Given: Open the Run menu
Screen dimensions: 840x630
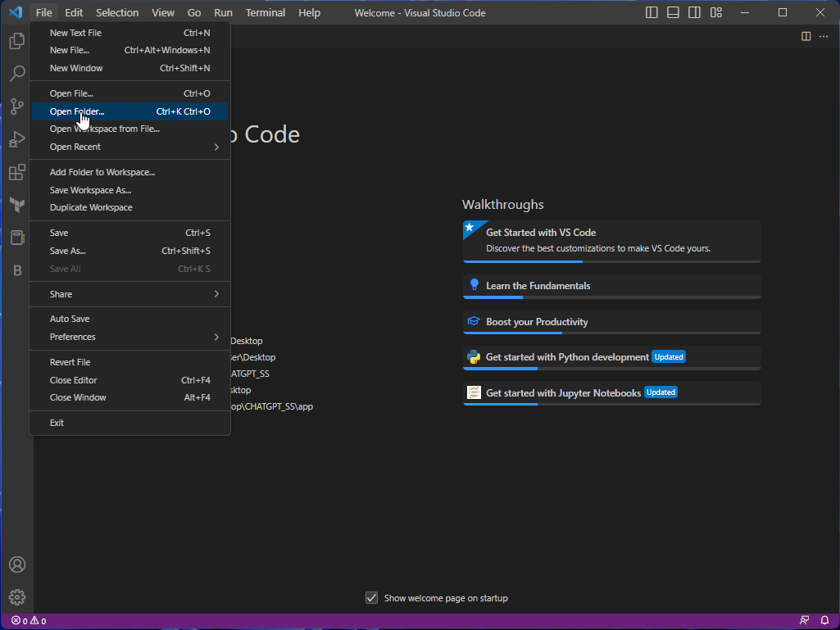Looking at the screenshot, I should 224,12.
